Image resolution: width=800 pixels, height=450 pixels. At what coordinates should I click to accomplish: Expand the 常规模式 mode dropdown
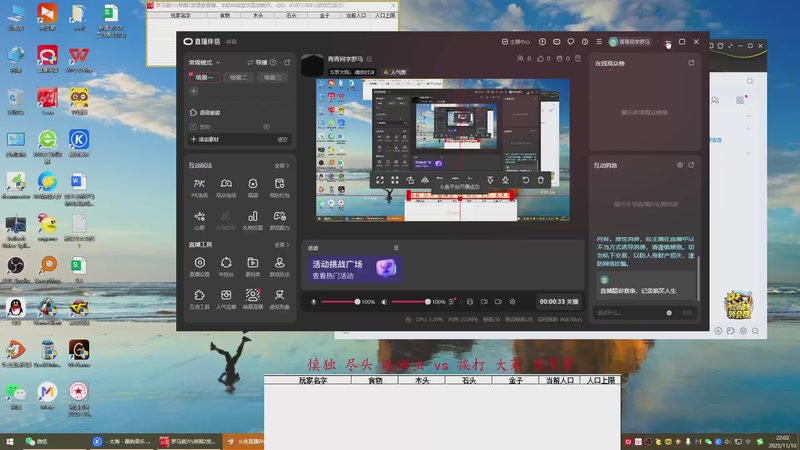pyautogui.click(x=205, y=63)
